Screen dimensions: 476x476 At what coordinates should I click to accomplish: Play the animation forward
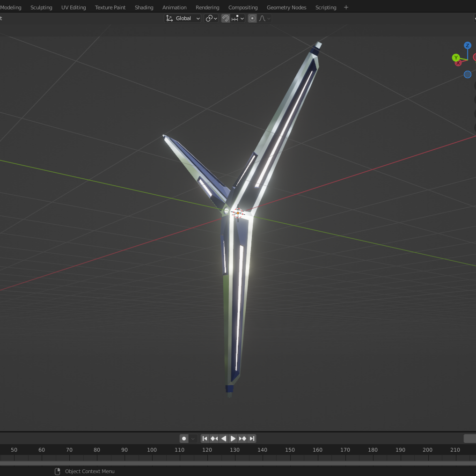[x=233, y=439]
